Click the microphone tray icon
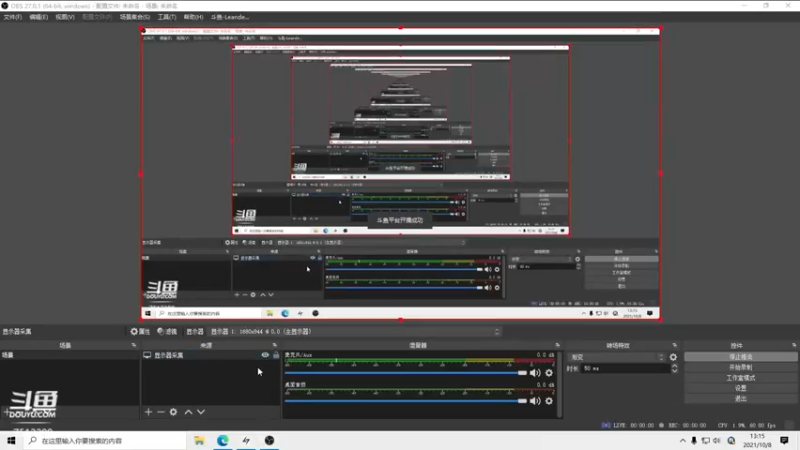The image size is (800, 450). click(x=694, y=441)
